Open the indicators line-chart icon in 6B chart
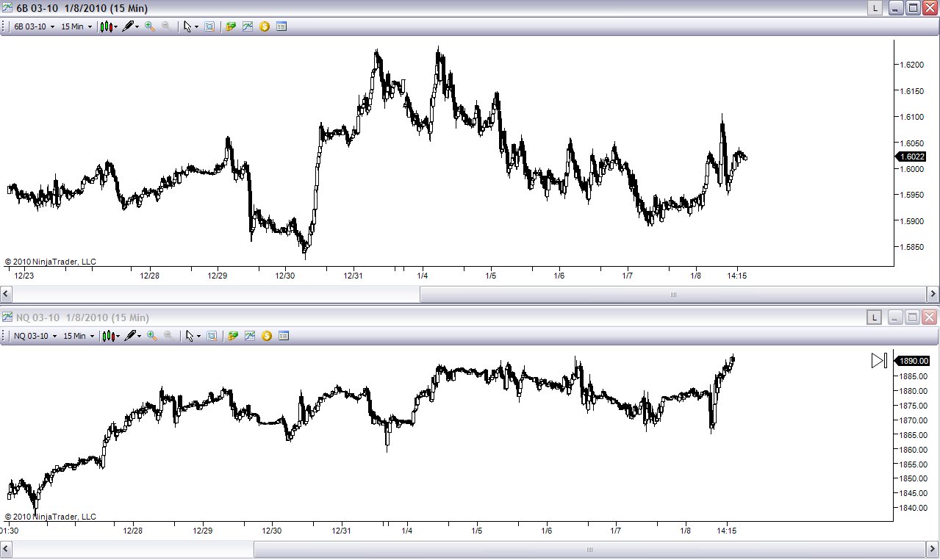 point(248,26)
